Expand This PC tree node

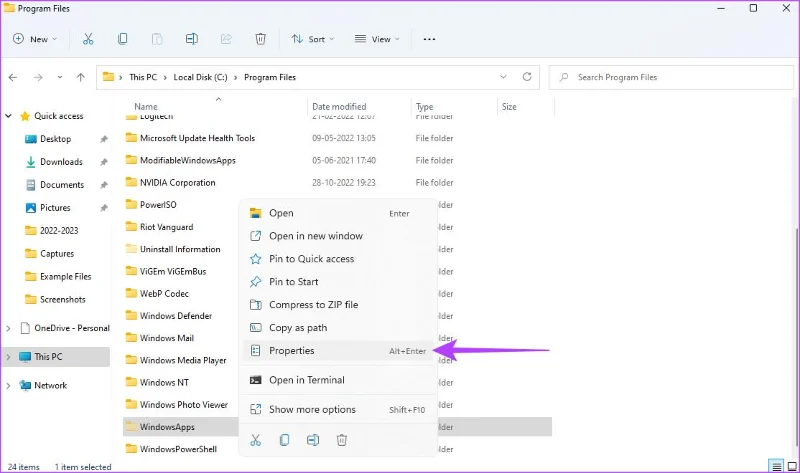point(8,357)
